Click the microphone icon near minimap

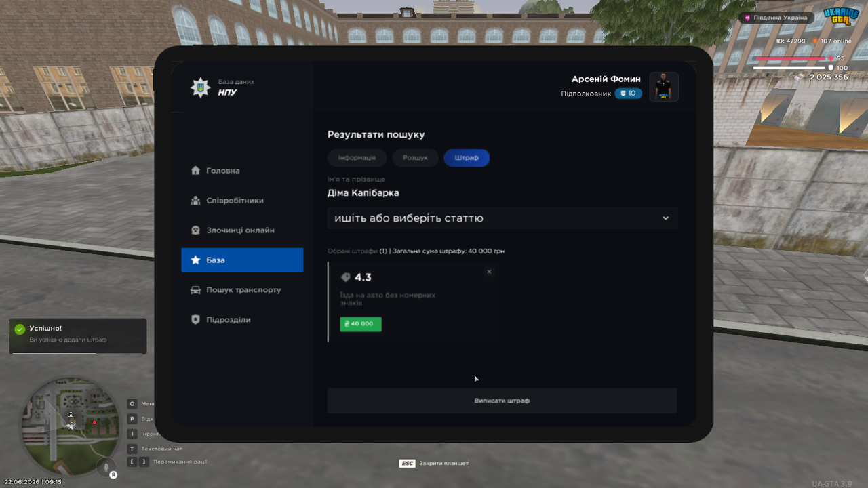pyautogui.click(x=105, y=467)
